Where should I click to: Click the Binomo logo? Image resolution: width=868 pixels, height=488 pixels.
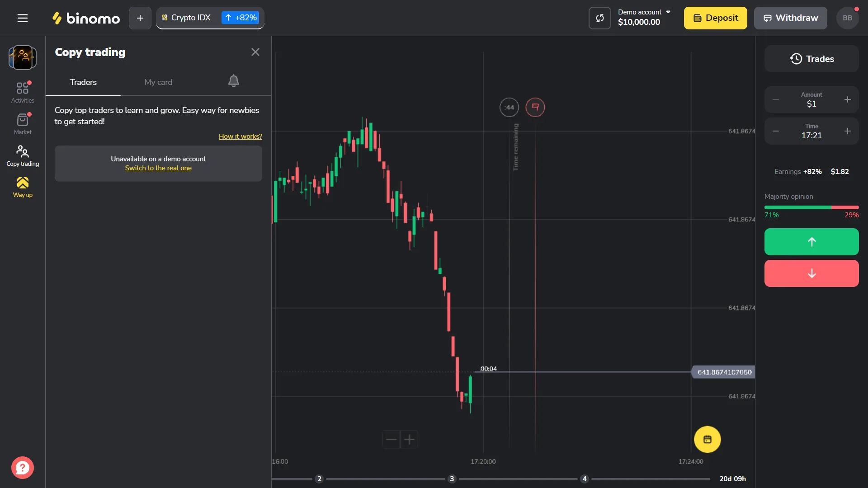coord(86,18)
